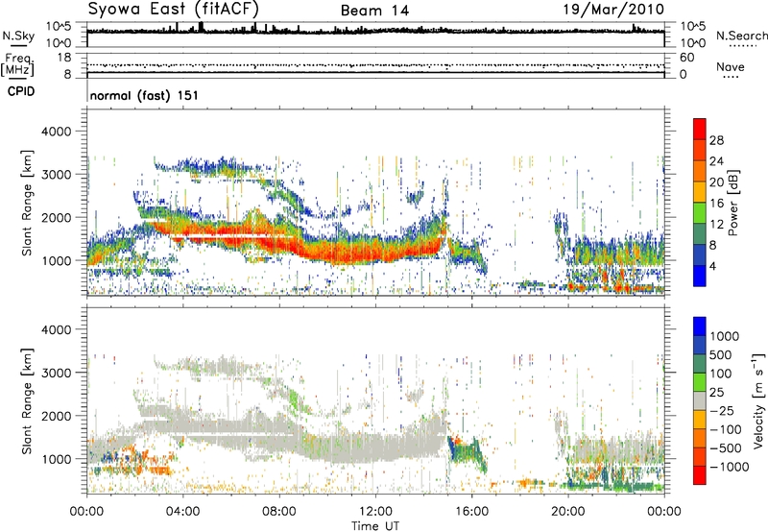The image size is (768, 532).
Task: Click the 'Freq. [MHz]' axis label
Action: (x=17, y=64)
